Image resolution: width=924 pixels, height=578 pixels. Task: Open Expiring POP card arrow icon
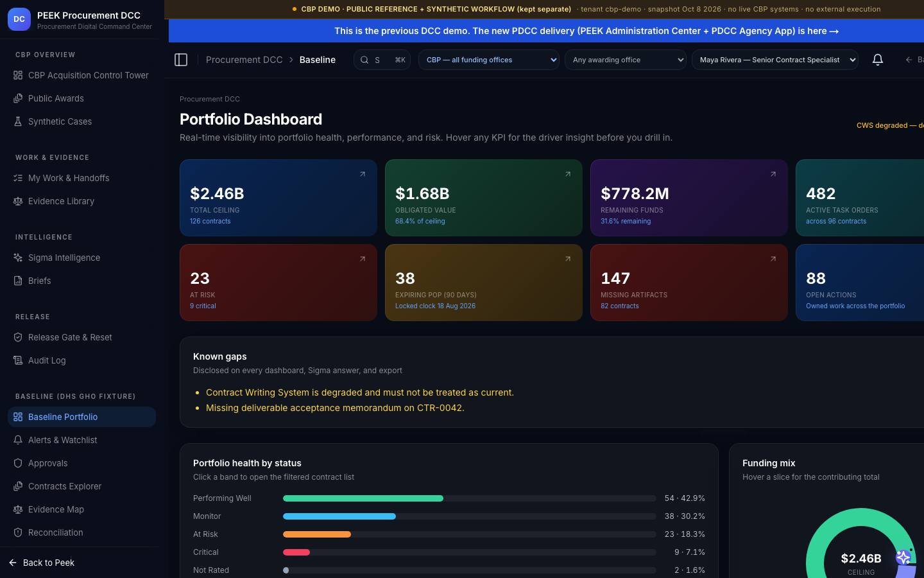(x=568, y=259)
